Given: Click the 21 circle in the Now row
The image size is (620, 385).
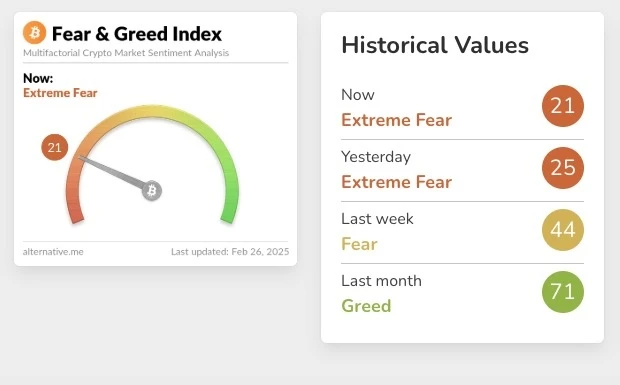Looking at the screenshot, I should (563, 106).
